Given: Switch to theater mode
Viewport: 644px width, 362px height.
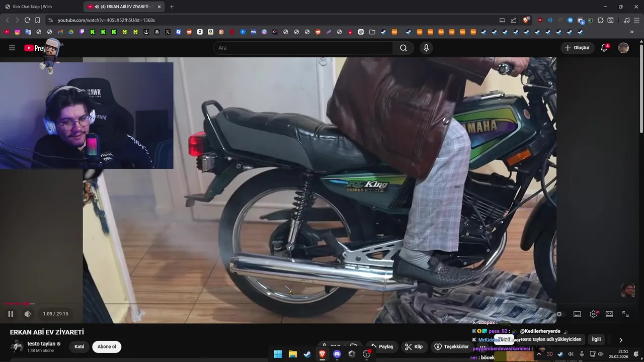Looking at the screenshot, I should point(609,314).
